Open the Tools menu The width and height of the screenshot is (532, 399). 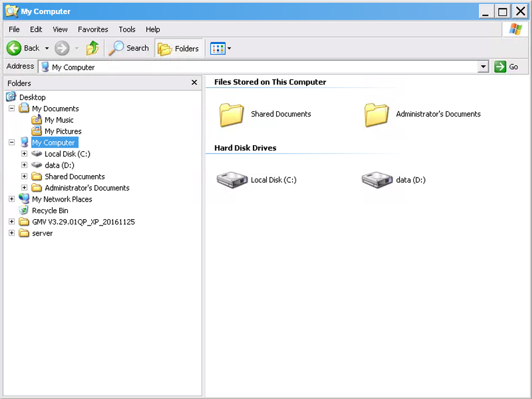tap(127, 29)
